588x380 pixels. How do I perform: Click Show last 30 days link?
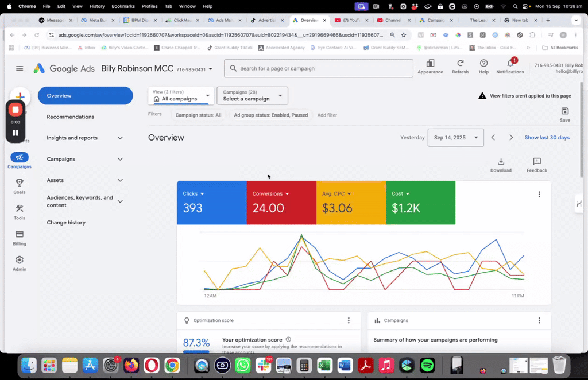pos(547,138)
